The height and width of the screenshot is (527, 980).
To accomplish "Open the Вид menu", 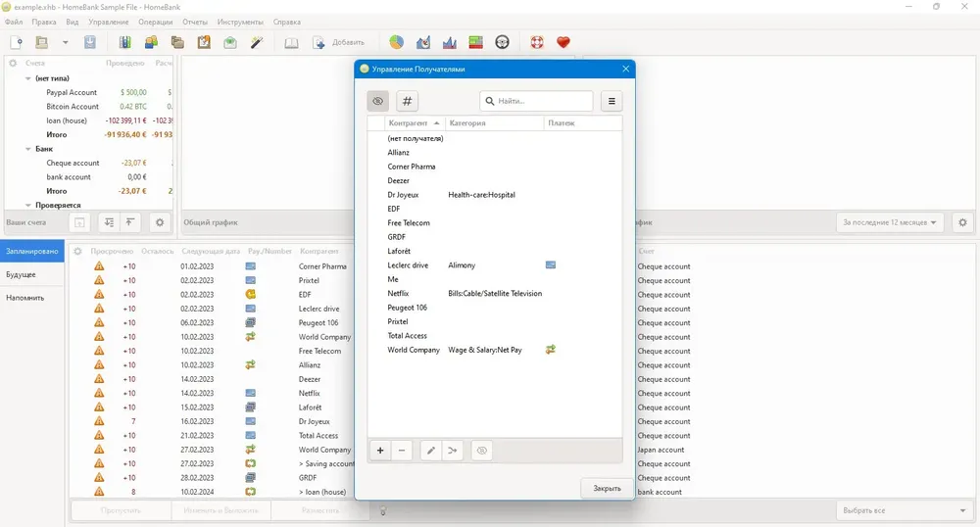I will coord(73,22).
